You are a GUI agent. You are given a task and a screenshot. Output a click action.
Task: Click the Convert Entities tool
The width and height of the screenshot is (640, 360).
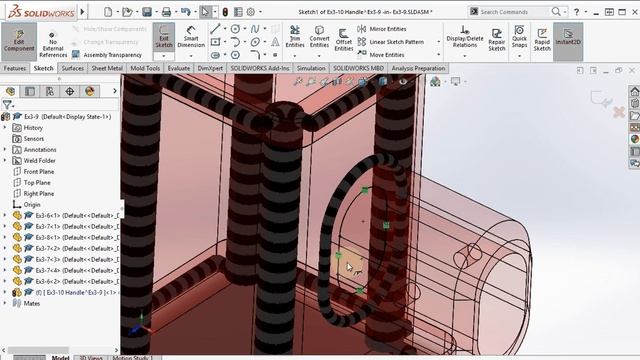pyautogui.click(x=319, y=37)
